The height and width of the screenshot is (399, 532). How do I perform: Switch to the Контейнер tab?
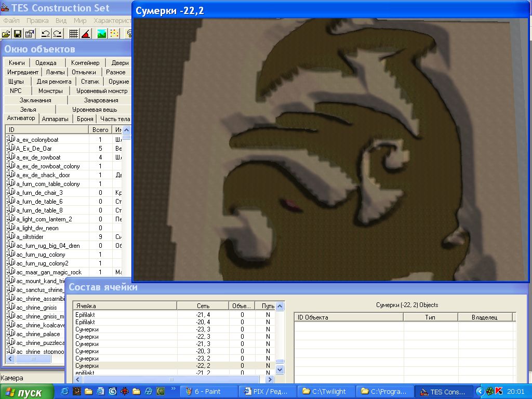pyautogui.click(x=85, y=63)
